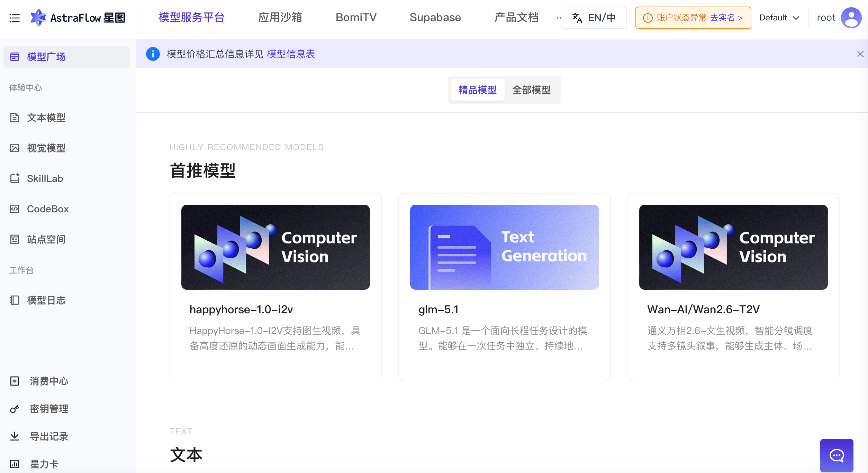This screenshot has height=473, width=868.
Task: Click the orange account warning icon
Action: coord(648,18)
